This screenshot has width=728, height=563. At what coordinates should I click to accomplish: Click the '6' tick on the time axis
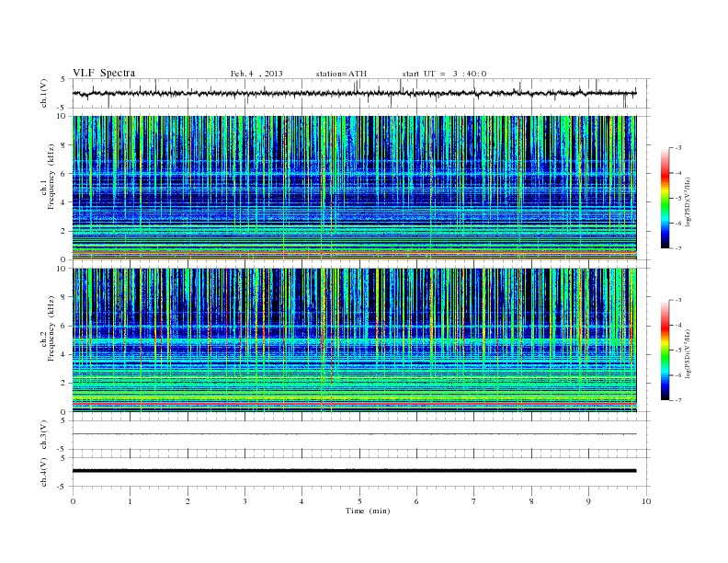416,501
